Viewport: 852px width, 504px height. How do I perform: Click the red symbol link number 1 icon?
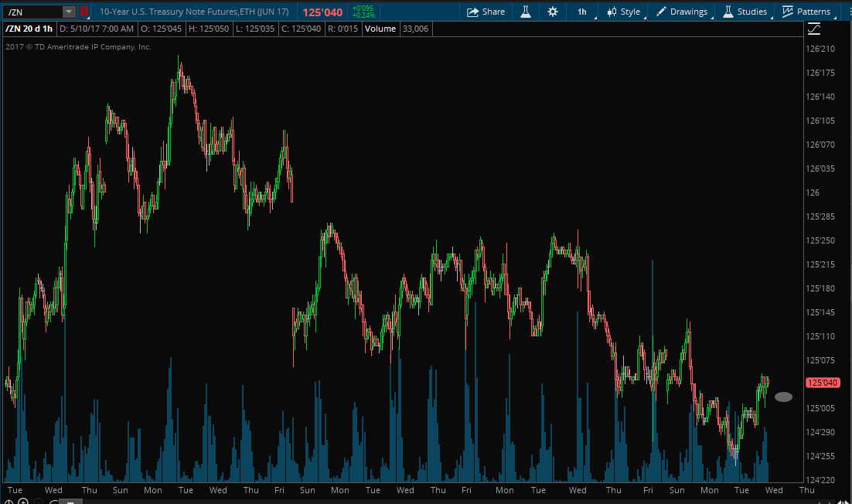click(84, 12)
